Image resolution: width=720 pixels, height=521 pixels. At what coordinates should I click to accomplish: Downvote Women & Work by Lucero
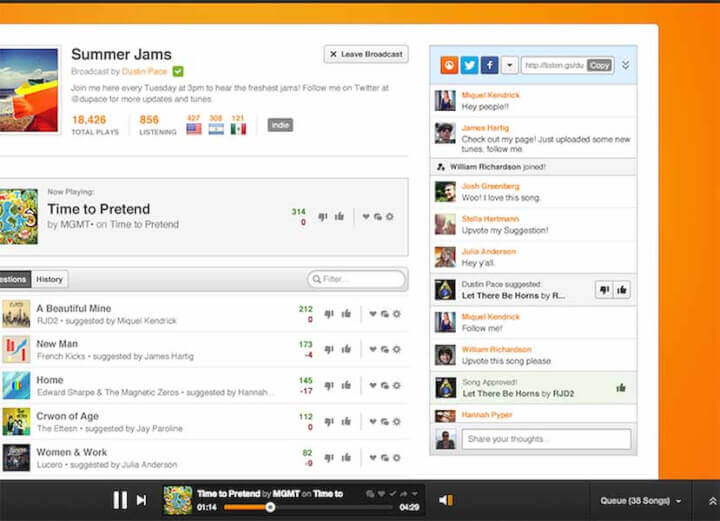click(x=329, y=458)
